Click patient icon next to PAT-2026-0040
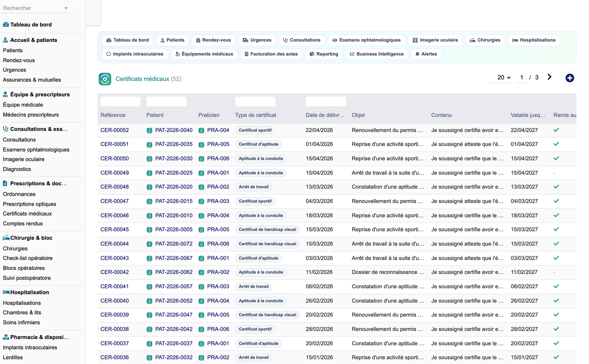 coord(150,131)
